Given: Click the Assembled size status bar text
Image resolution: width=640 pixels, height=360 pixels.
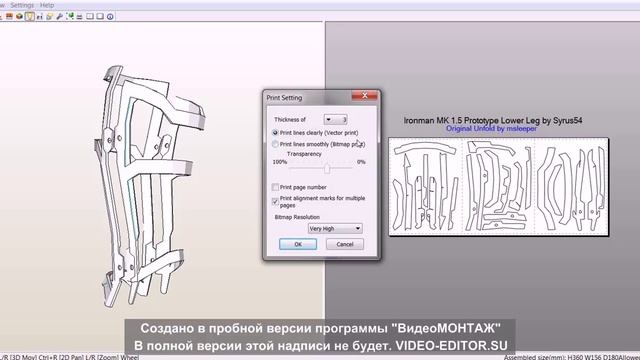Looking at the screenshot, I should point(571,357).
